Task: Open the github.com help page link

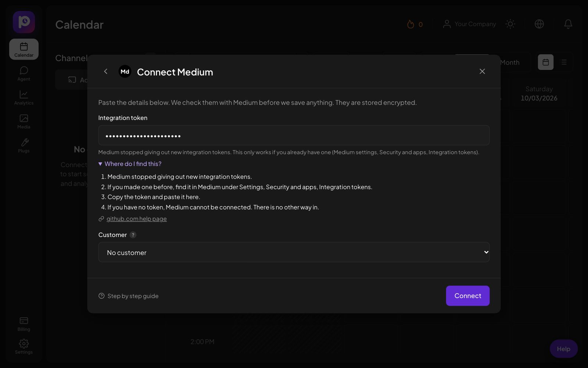Action: click(x=136, y=219)
